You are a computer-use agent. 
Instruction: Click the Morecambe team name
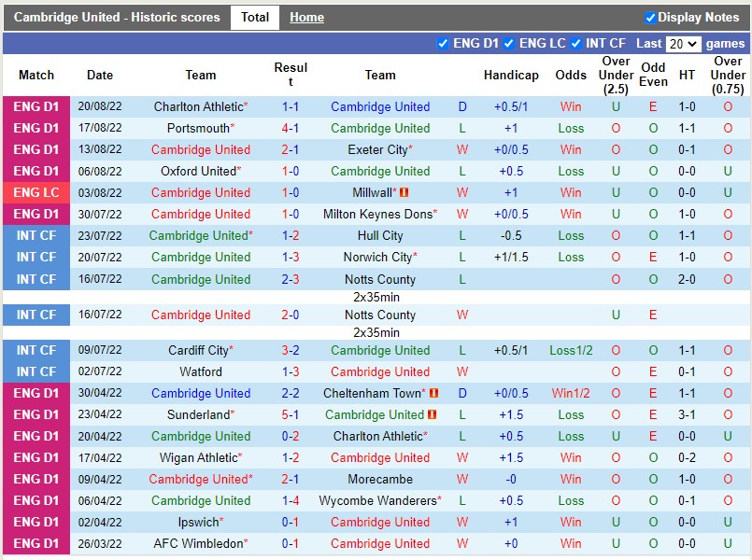click(x=380, y=480)
